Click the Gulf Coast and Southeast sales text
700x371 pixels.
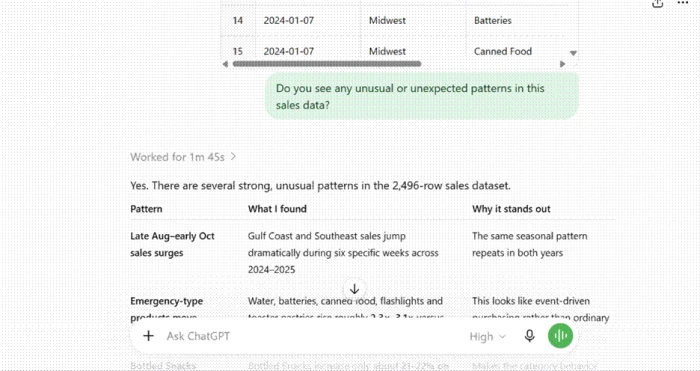(x=343, y=253)
